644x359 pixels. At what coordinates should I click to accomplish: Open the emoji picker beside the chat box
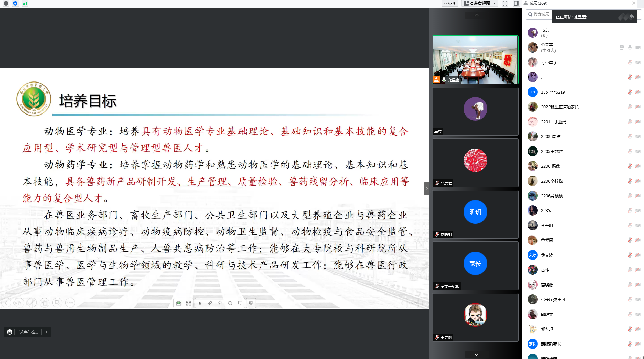click(9, 332)
